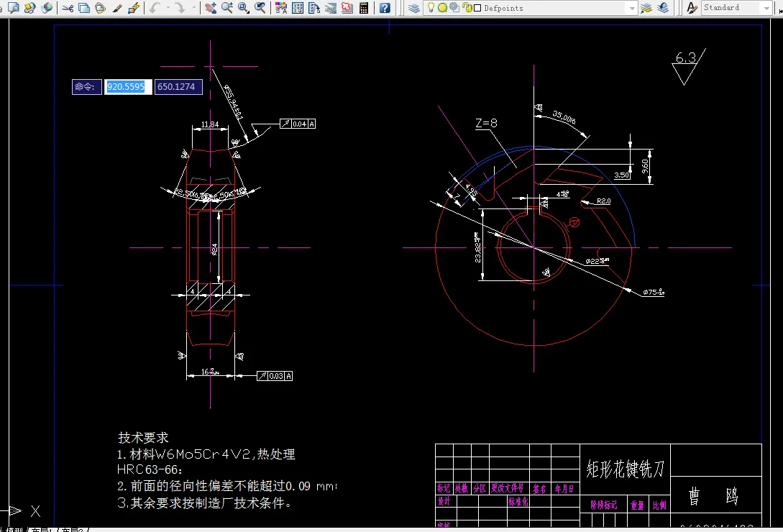Image resolution: width=783 pixels, height=532 pixels.
Task: Undo the last action
Action: [x=155, y=7]
